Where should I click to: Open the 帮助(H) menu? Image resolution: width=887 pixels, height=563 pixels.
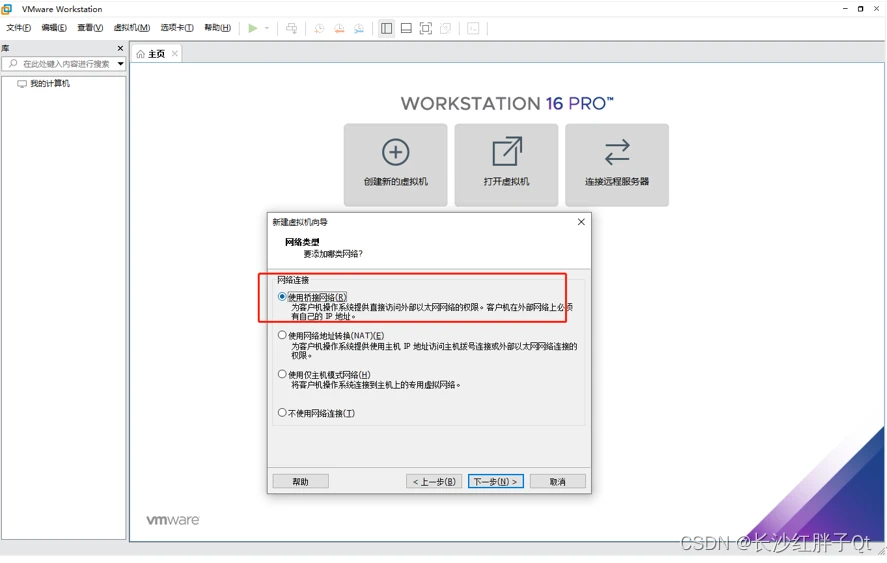click(x=217, y=28)
